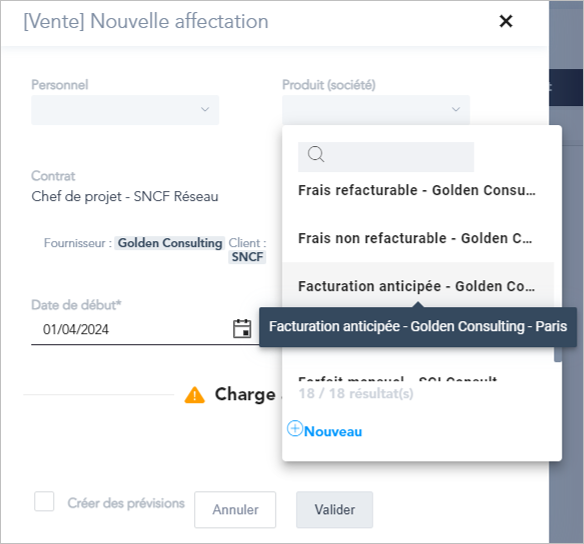
Task: Confirm with the Valider button
Action: coord(334,509)
